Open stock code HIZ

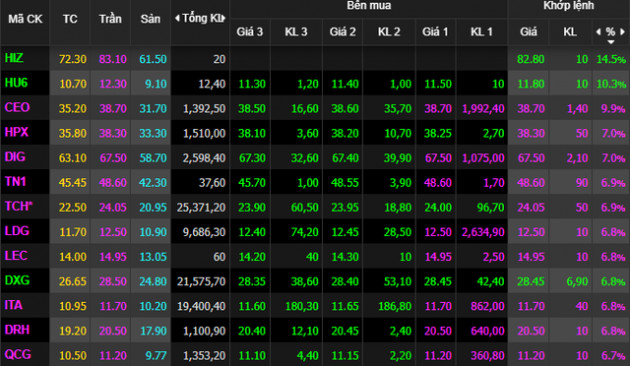pos(14,58)
